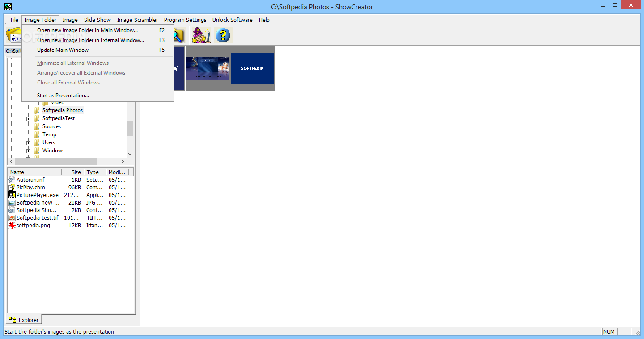The image size is (644, 339).
Task: Click the ShowCreator title bar app icon
Action: click(x=8, y=7)
